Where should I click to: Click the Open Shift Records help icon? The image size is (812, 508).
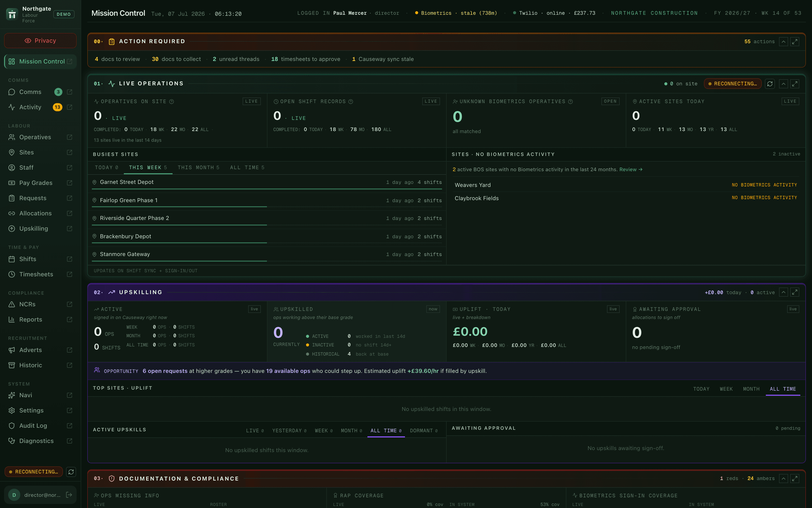[351, 101]
